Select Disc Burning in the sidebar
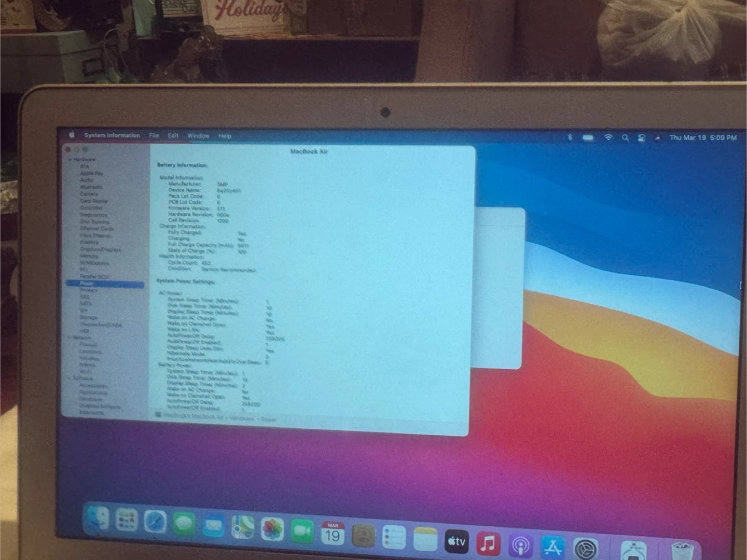Screen dimensions: 747x560 [x=94, y=221]
